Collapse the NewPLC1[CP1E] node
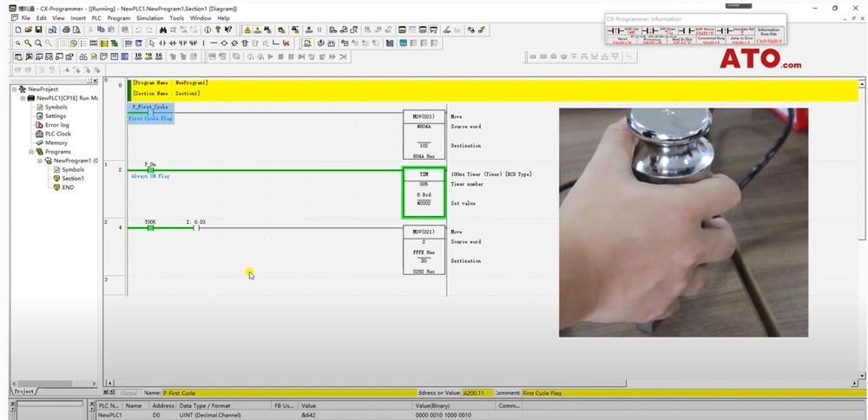Screen dimensions: 868x420 23,98
